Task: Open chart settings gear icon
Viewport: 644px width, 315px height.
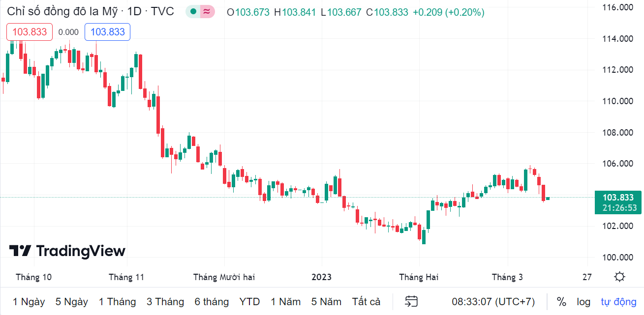Action: coord(620,277)
